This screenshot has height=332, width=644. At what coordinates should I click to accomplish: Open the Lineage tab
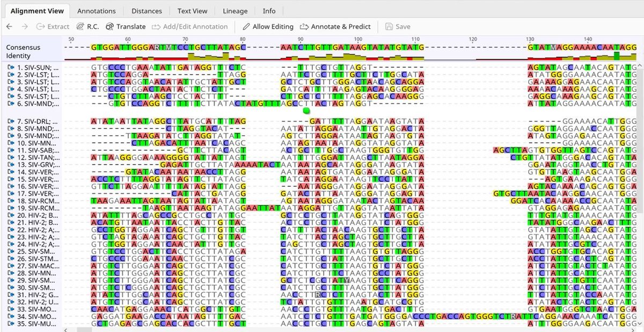click(235, 11)
